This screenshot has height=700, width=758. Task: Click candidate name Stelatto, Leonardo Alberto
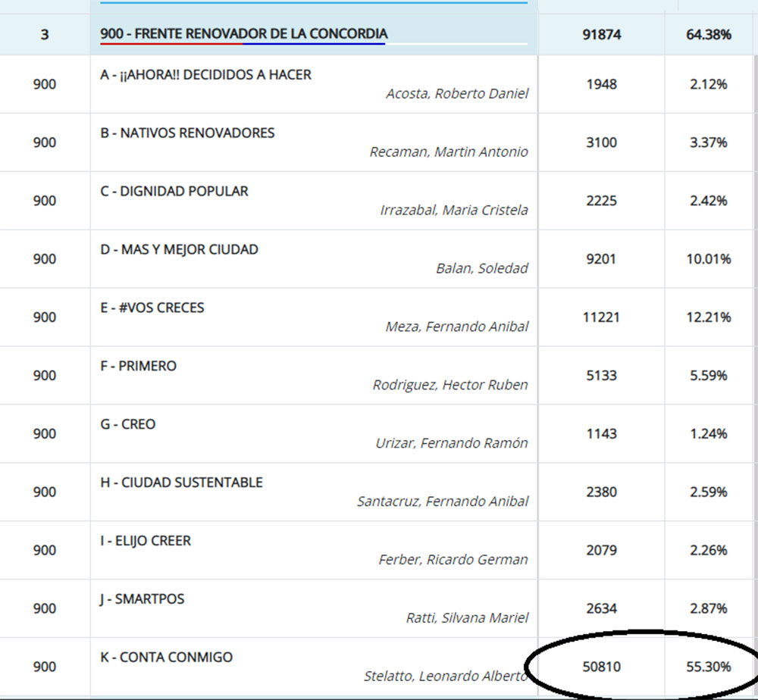click(x=446, y=677)
